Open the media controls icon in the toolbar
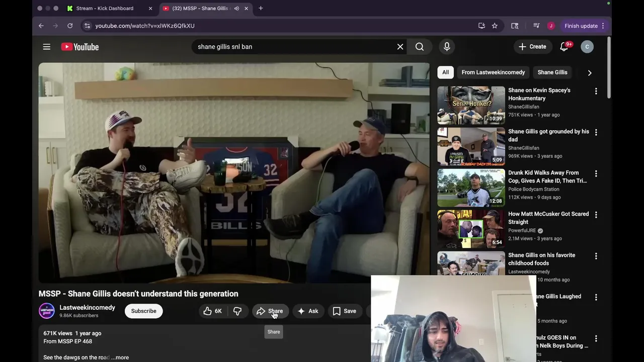The image size is (644, 362). (536, 26)
